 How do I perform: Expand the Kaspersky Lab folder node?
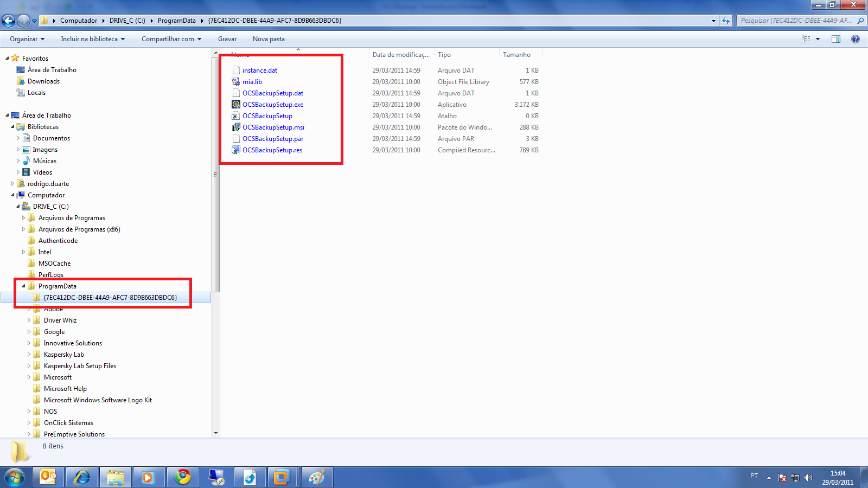(x=29, y=355)
